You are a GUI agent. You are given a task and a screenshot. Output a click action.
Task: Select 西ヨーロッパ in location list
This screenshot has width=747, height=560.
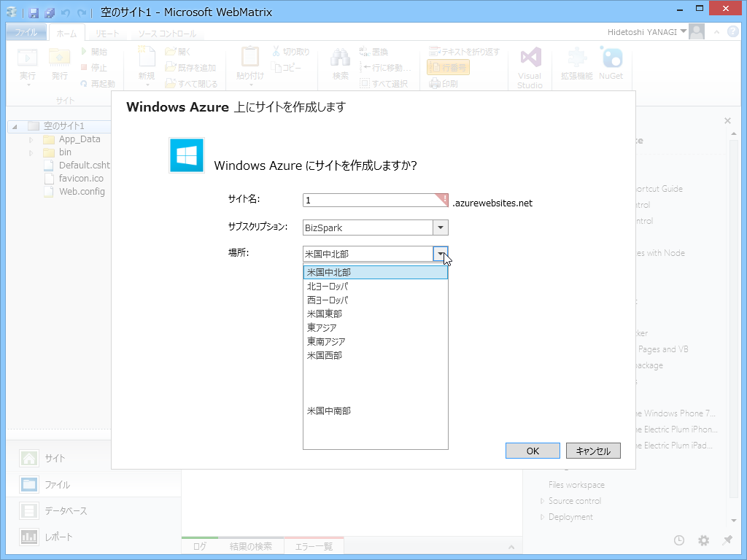[376, 300]
